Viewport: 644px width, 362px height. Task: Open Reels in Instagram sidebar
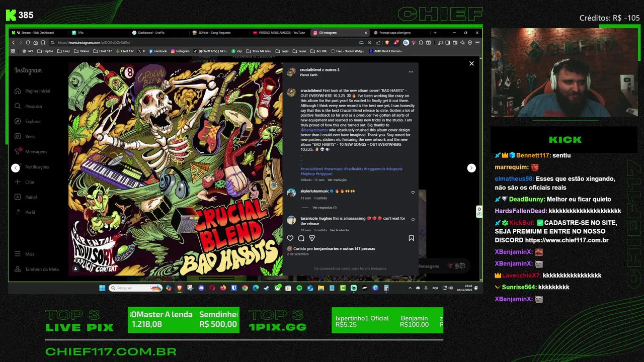(x=25, y=136)
